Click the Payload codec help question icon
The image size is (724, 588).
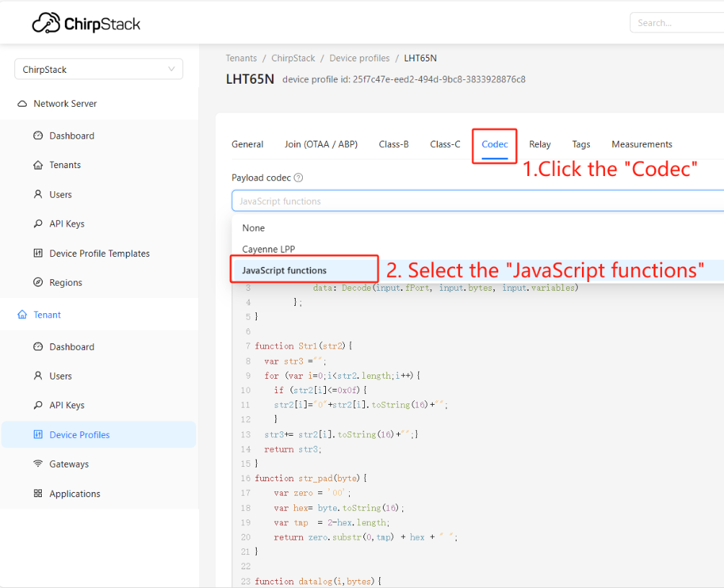pyautogui.click(x=299, y=177)
